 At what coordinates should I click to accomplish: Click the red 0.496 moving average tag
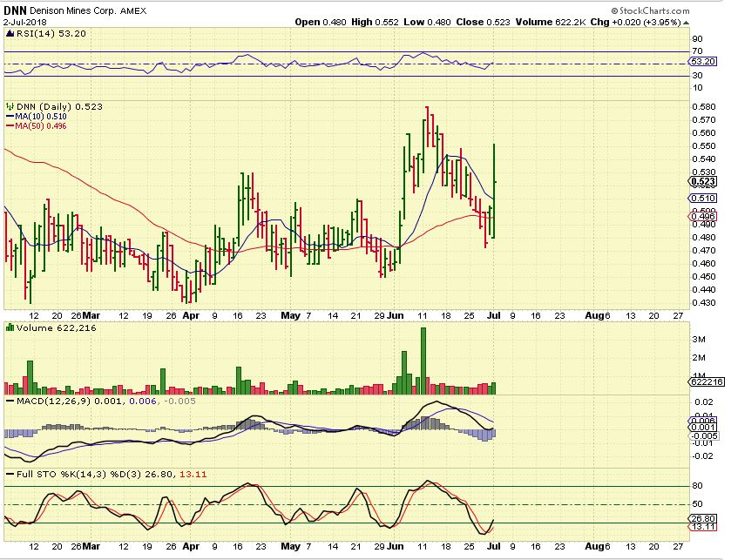(x=702, y=216)
